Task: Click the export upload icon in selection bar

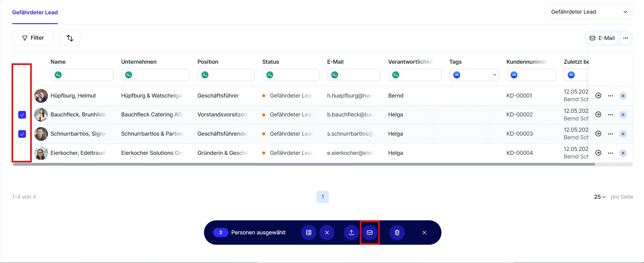Action: (351, 233)
